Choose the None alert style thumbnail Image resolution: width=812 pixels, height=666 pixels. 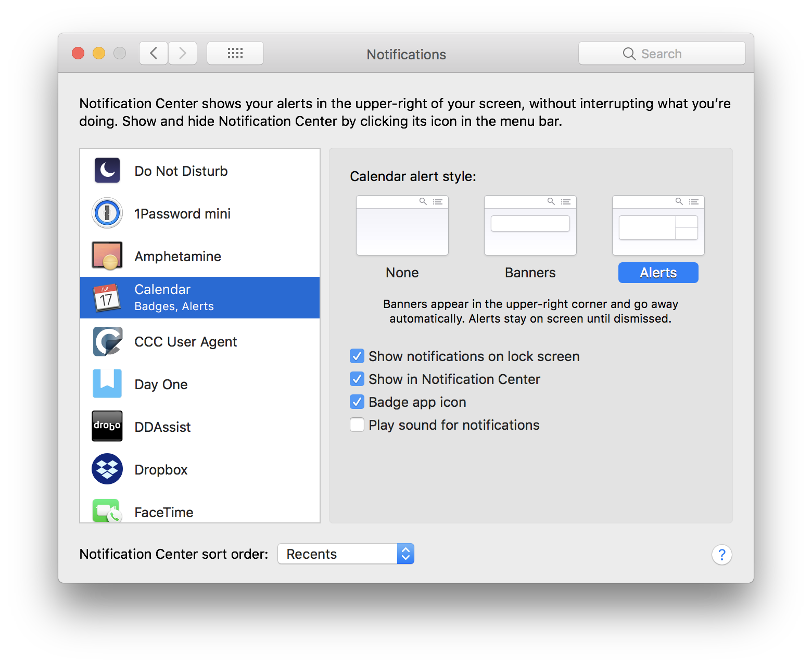402,225
